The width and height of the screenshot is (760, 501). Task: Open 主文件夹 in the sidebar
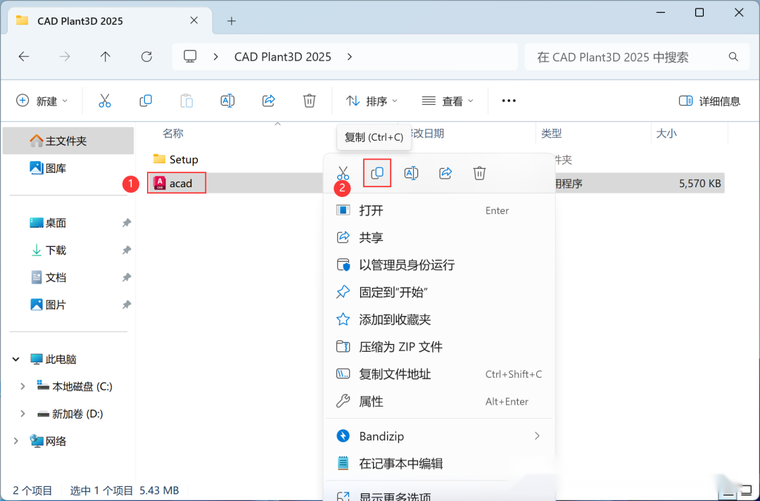click(x=68, y=141)
